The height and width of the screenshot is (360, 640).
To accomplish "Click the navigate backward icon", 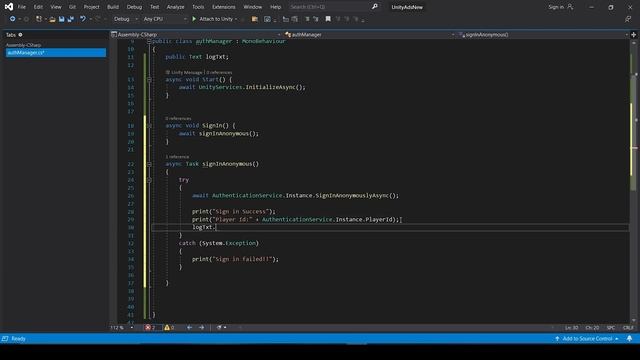I will pos(13,19).
